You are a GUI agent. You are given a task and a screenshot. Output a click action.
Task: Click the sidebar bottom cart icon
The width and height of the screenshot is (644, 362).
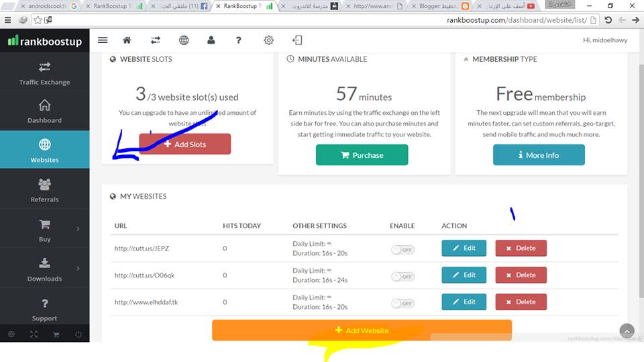(56, 334)
